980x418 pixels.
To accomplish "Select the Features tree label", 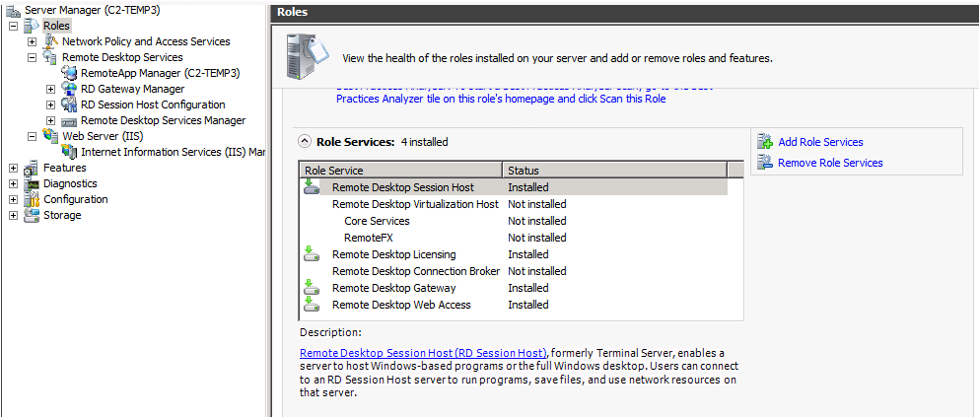I will [x=65, y=168].
